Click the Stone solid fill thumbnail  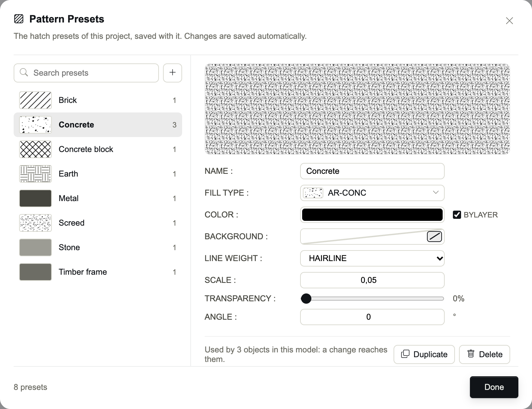pos(35,247)
